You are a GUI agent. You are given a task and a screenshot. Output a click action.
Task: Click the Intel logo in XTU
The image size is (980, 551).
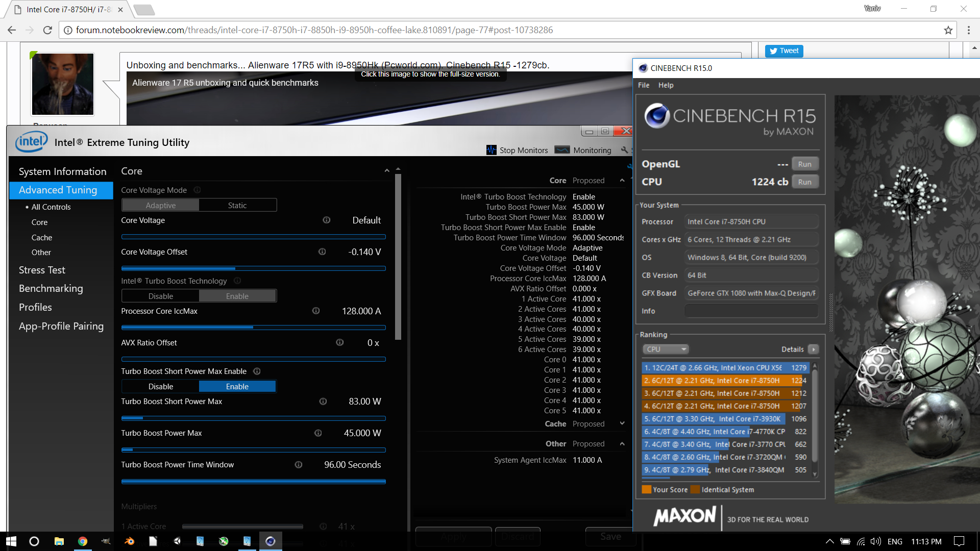[x=32, y=142]
